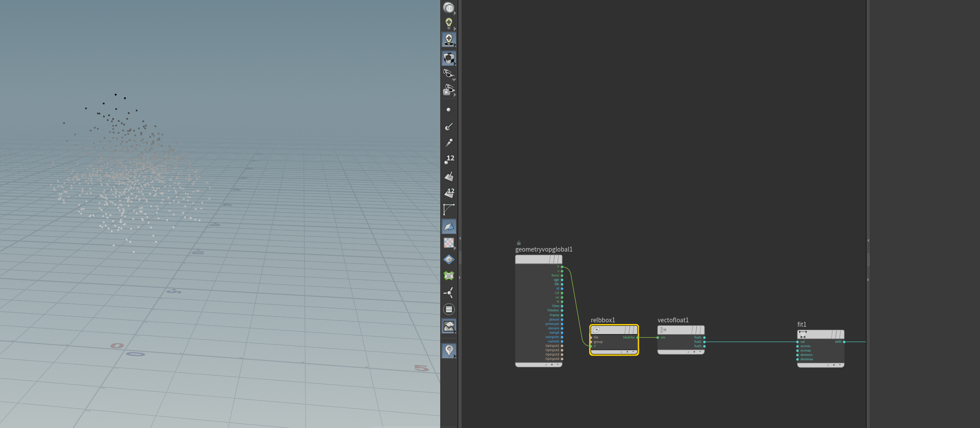Toggle the middle flag on vectofloat1 node
This screenshot has width=980, height=428.
(698, 330)
